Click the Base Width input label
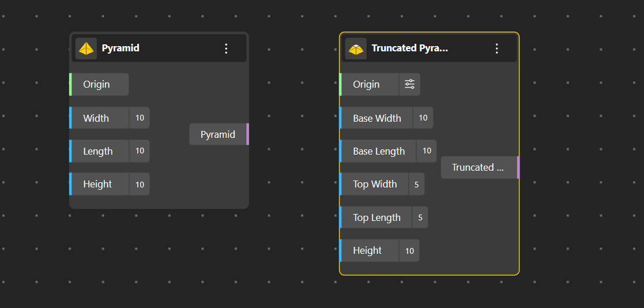 pyautogui.click(x=377, y=118)
